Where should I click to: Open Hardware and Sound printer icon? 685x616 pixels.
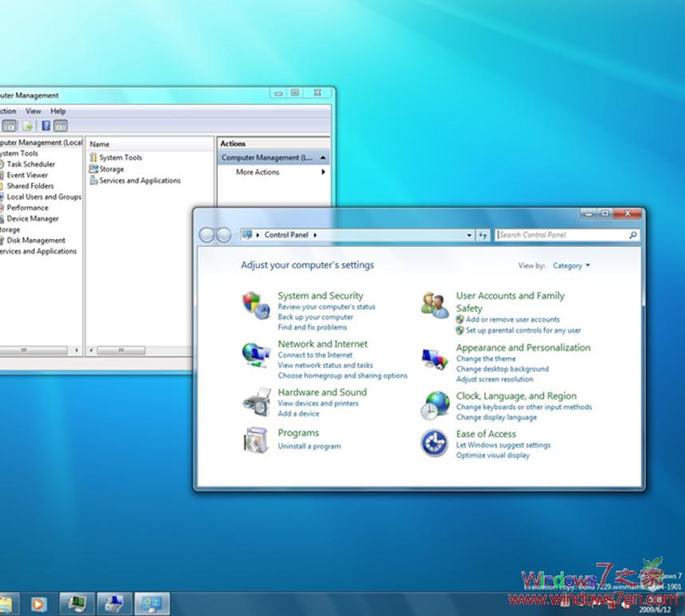255,401
